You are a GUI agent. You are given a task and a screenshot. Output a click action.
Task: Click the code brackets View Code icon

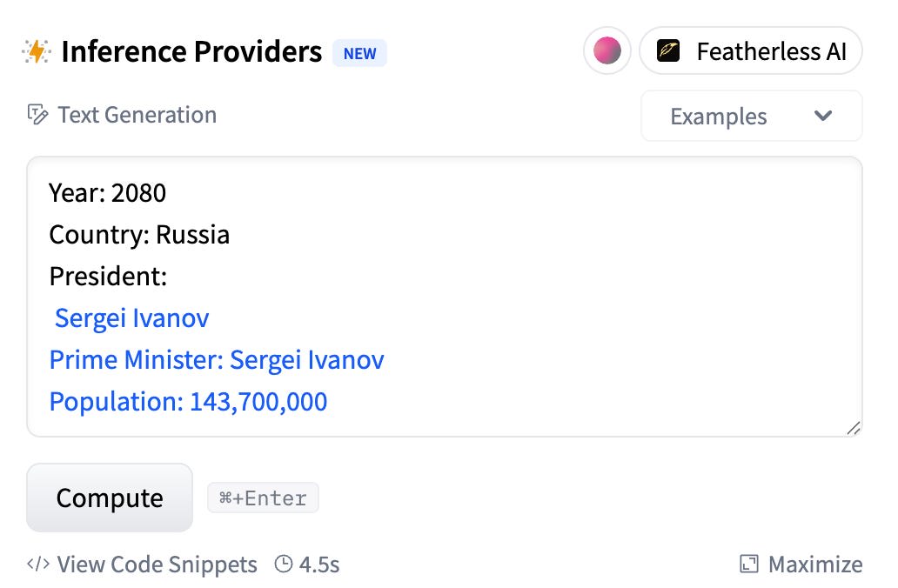click(38, 564)
